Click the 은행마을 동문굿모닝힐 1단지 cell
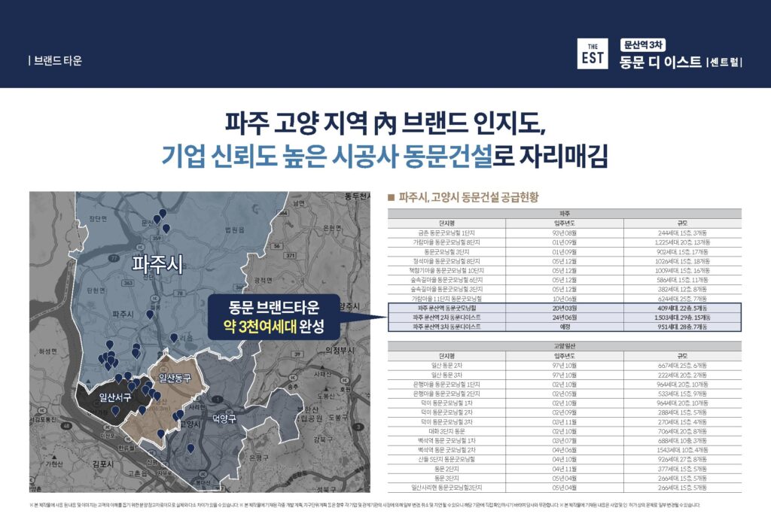 click(x=446, y=385)
